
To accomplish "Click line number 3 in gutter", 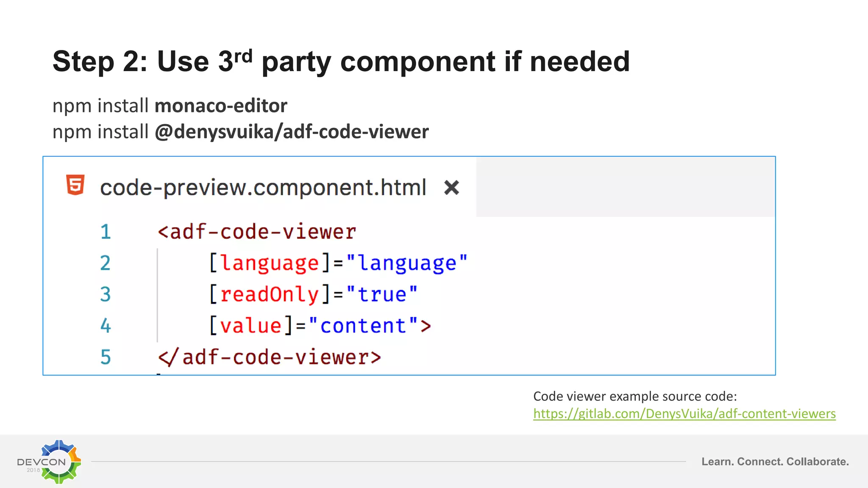I will (106, 294).
